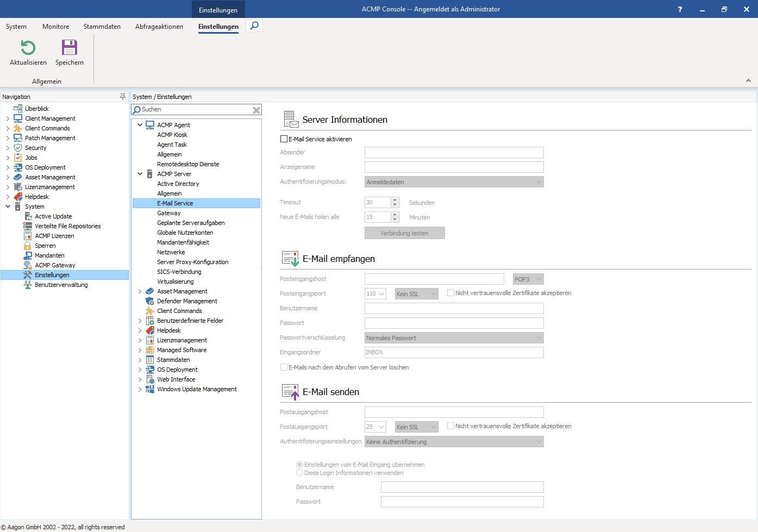Click the Defender Management shield icon

(150, 301)
